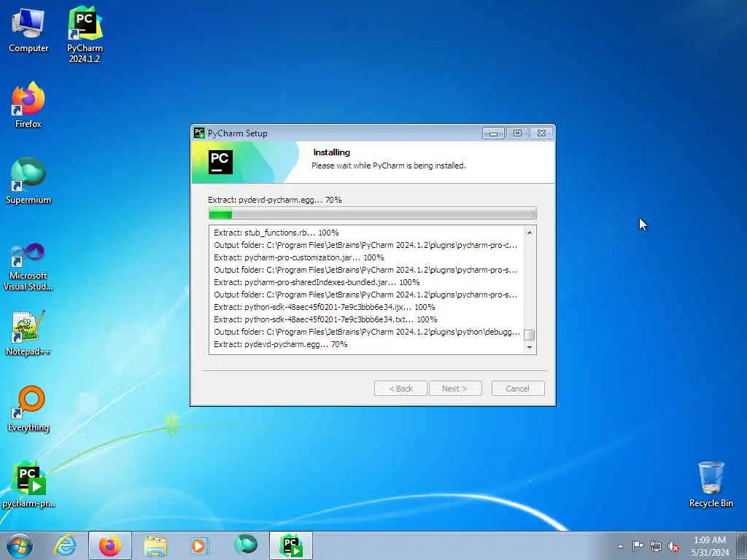Click the Cancel button in PyCharm Setup
747x560 pixels.
[518, 389]
